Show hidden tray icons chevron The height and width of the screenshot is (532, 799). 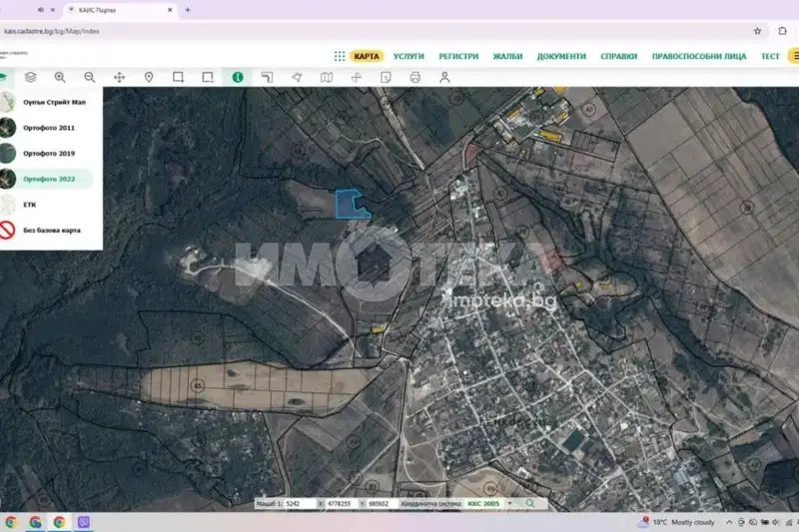click(x=729, y=522)
